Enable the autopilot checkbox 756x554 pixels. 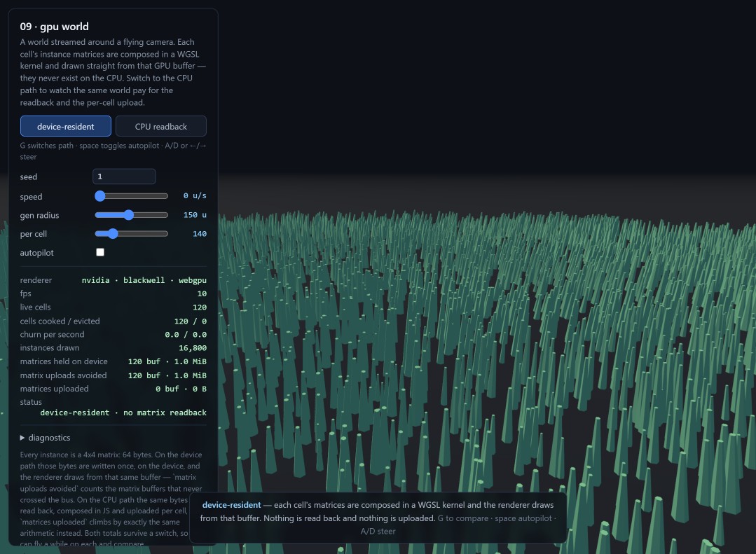point(100,252)
